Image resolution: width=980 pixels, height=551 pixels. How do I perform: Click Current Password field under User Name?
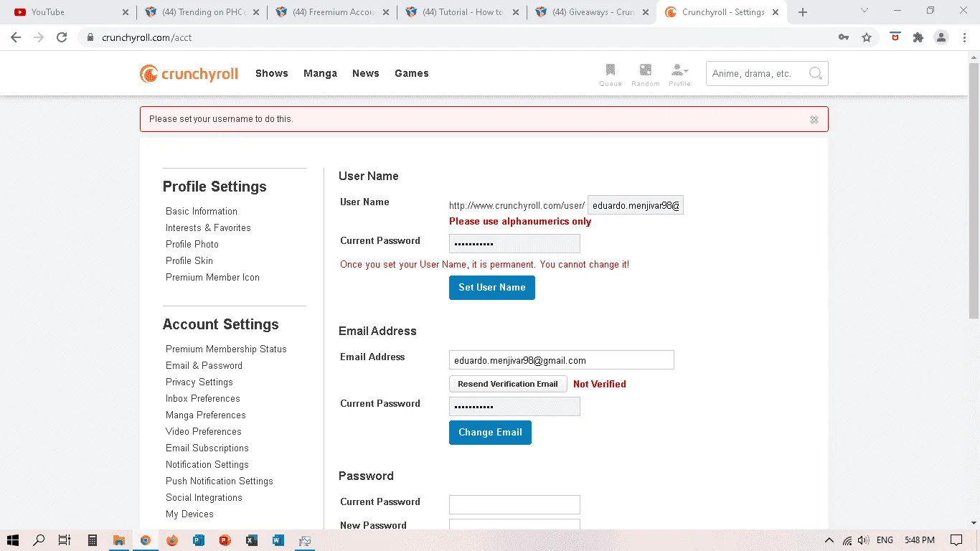[x=514, y=244]
